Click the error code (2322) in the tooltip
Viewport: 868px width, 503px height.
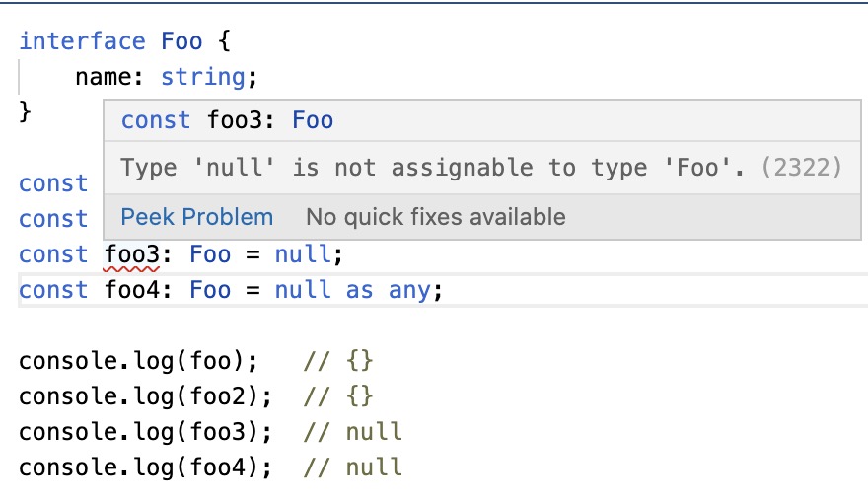[802, 167]
